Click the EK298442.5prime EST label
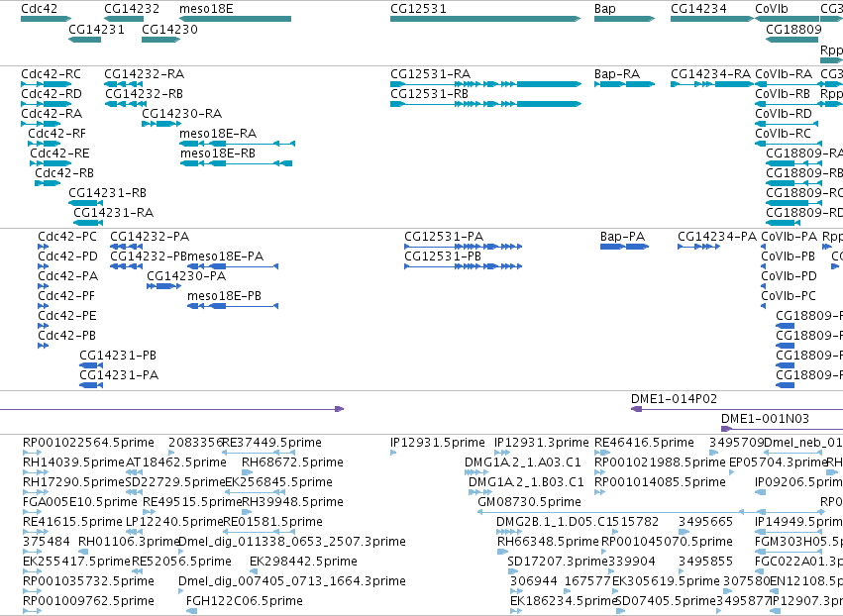 tap(303, 562)
